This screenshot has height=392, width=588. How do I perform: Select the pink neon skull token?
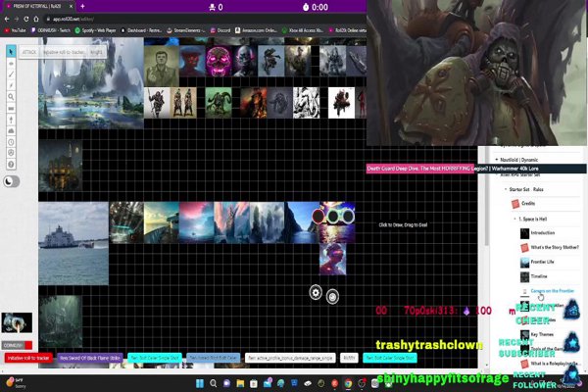(219, 61)
